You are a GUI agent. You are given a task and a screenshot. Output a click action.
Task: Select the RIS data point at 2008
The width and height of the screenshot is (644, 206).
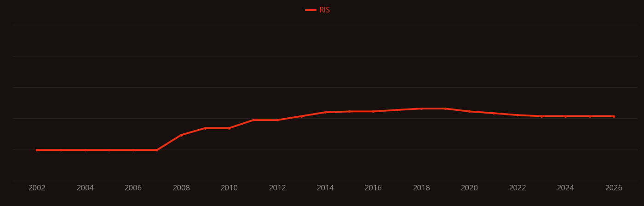click(181, 135)
